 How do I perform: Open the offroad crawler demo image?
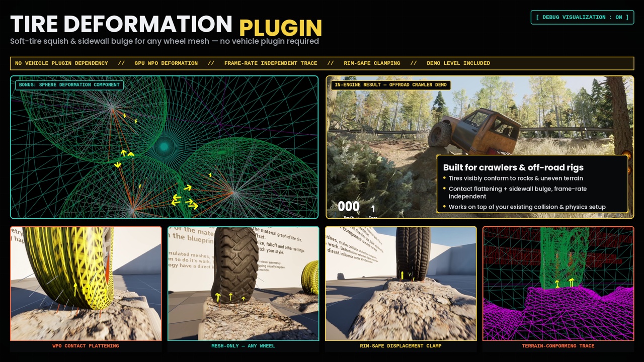[479, 147]
